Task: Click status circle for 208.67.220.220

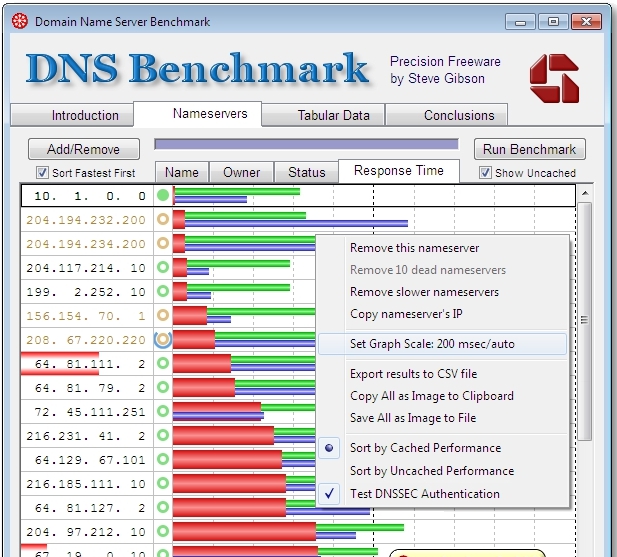Action: pyautogui.click(x=163, y=339)
